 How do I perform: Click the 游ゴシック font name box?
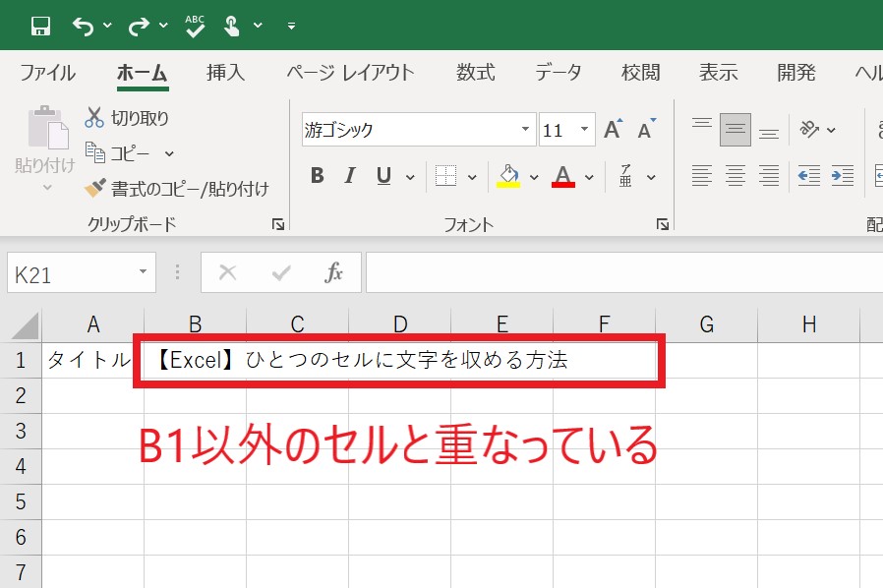click(x=410, y=130)
